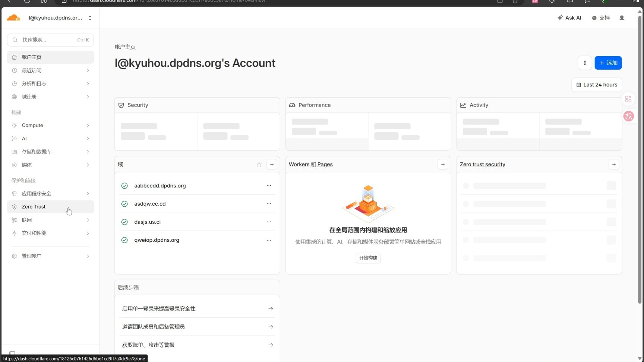Click the storage icon beside 存储和数据库
Screen dimensions: 644x362
[14, 152]
